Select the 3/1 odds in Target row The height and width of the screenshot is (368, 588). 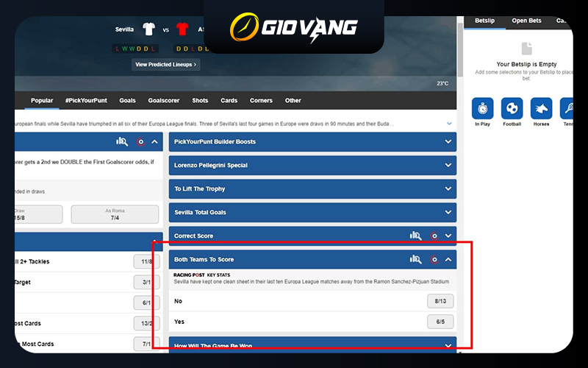(146, 283)
